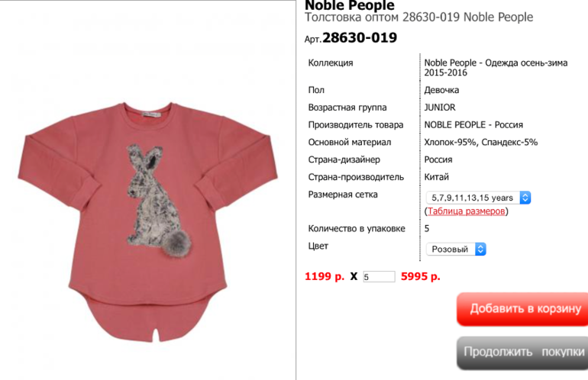Click the unit price 1199 р.

[325, 276]
